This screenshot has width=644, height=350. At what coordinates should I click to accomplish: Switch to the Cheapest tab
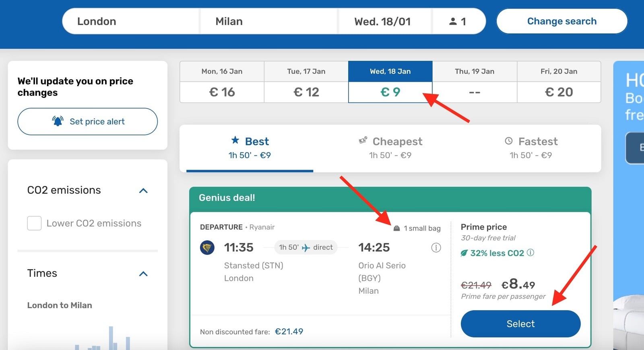[390, 148]
